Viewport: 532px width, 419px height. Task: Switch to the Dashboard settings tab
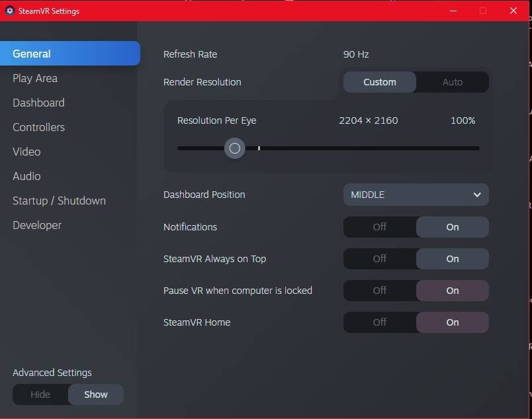coord(38,103)
